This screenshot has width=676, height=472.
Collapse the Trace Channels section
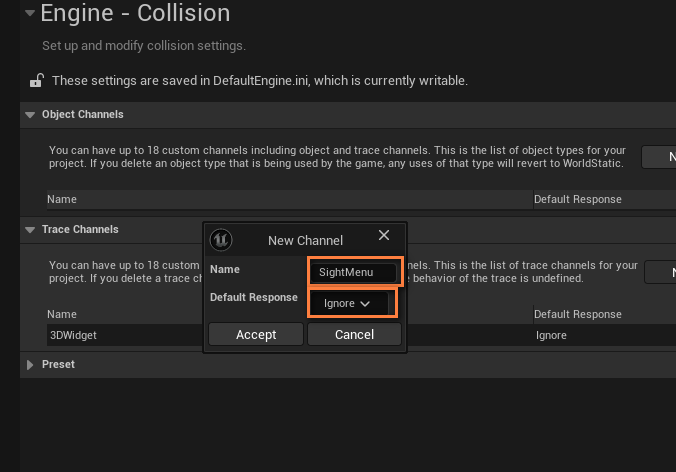coord(30,230)
